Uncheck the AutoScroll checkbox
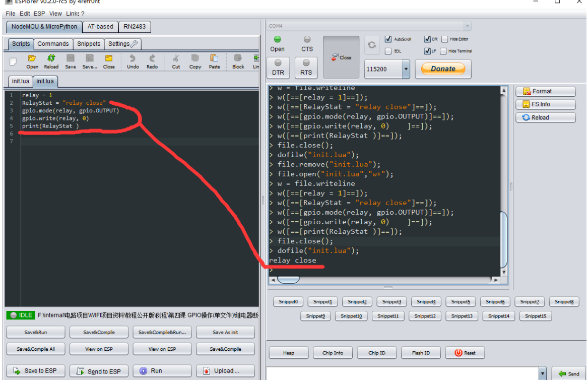 point(388,39)
